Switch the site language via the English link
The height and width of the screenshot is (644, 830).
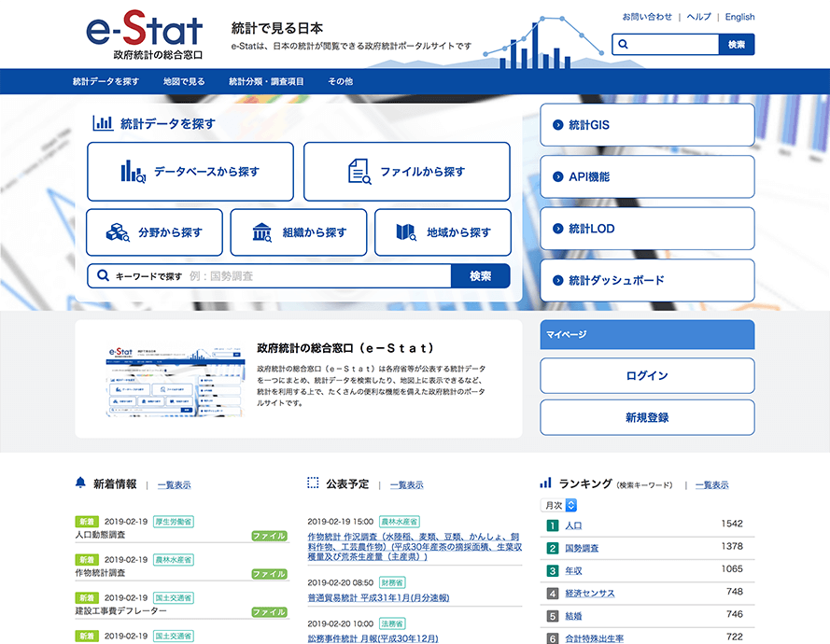click(x=739, y=16)
